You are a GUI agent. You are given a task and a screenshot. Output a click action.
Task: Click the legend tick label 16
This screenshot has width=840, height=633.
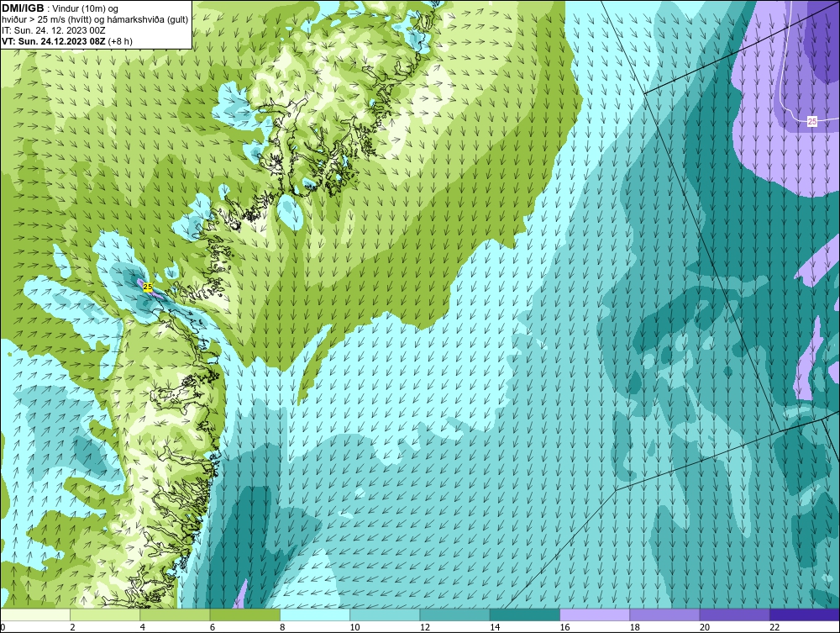click(x=564, y=628)
